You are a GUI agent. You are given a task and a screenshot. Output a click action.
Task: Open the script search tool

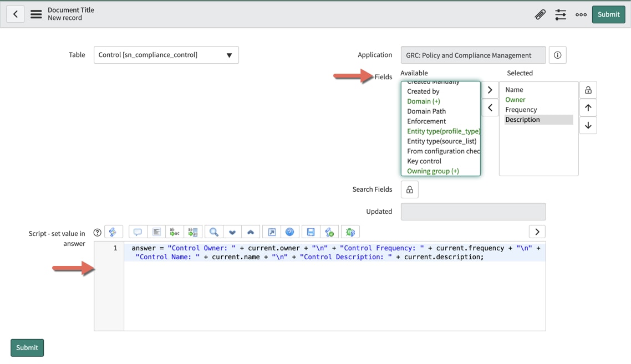click(x=213, y=232)
